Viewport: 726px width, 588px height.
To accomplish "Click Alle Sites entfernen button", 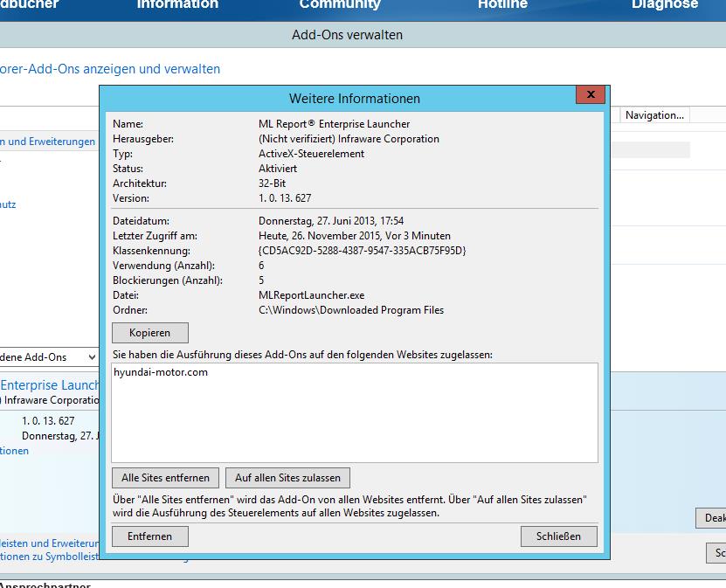I will click(165, 478).
